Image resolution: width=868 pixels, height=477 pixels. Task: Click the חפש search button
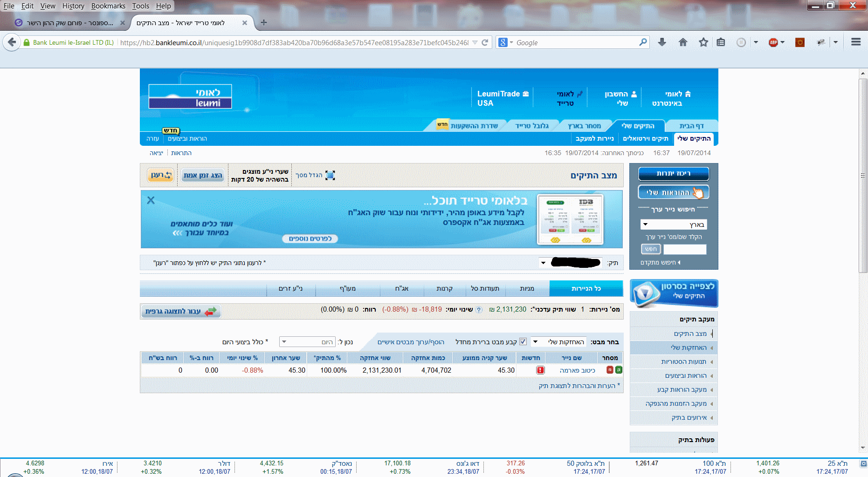pyautogui.click(x=651, y=249)
